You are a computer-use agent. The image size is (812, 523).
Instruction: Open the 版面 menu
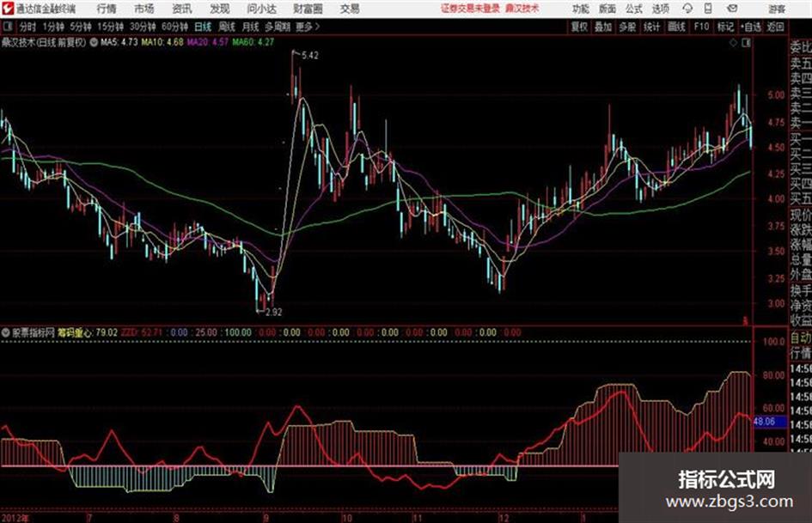pos(607,9)
